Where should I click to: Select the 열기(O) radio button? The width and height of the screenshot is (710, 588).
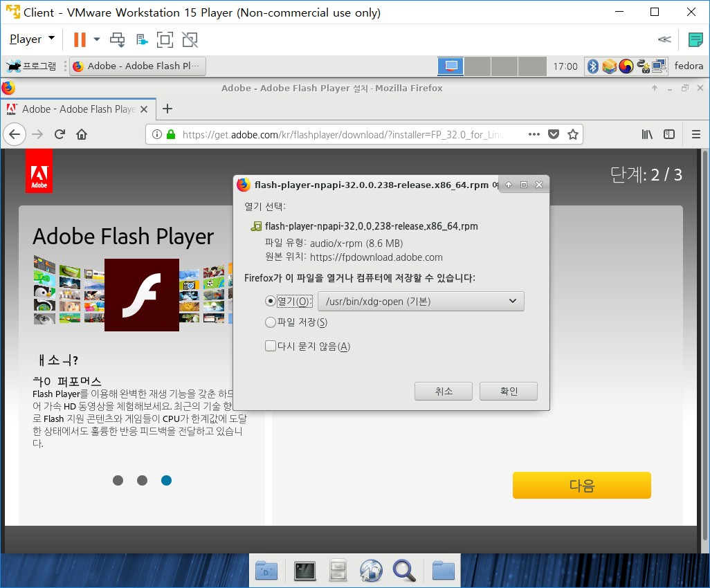(271, 301)
